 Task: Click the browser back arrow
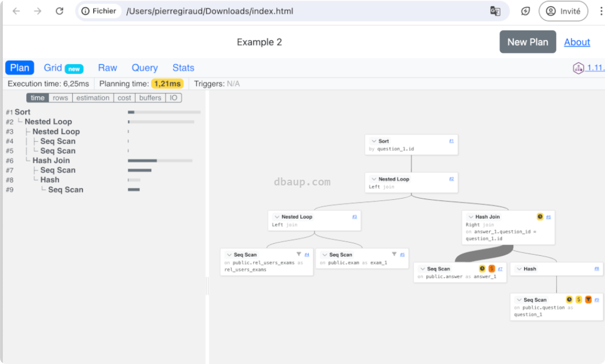pos(16,11)
